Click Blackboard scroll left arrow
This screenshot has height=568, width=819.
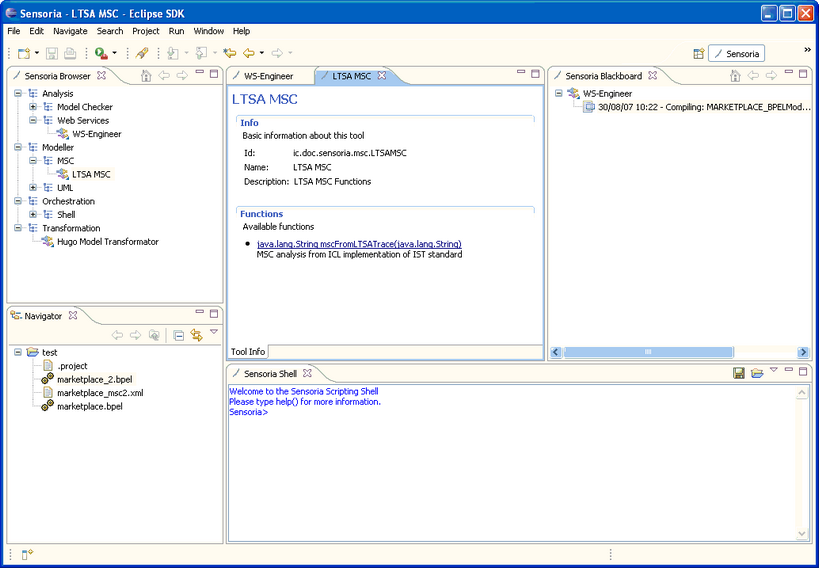point(556,352)
